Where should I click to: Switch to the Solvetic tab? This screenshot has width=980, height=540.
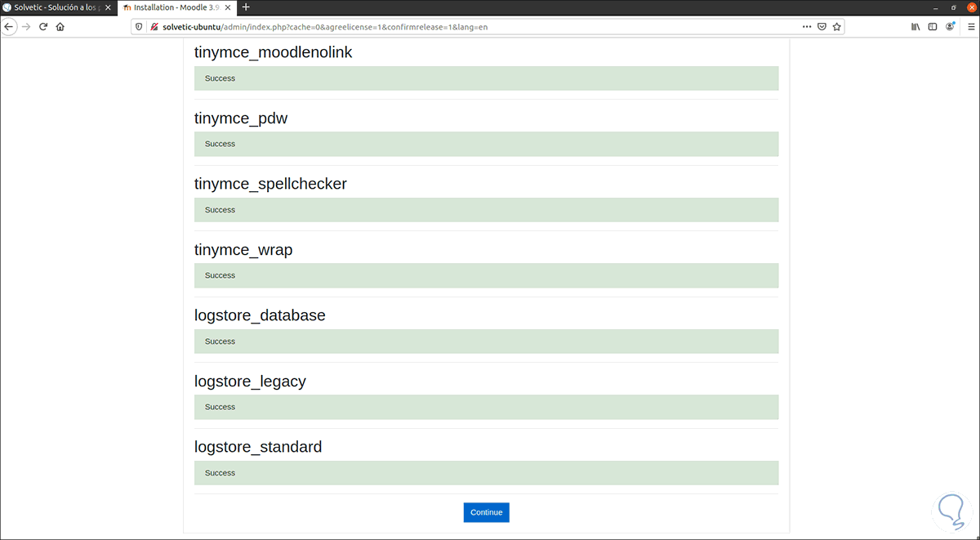pos(53,7)
